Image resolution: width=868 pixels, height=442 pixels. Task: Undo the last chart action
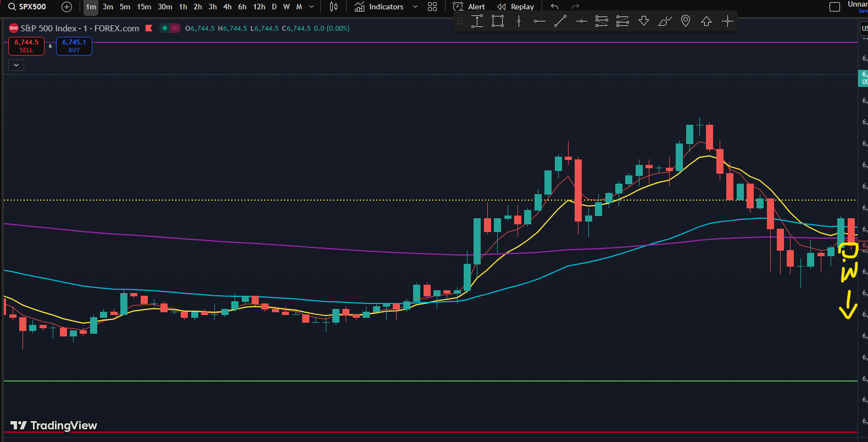[555, 7]
